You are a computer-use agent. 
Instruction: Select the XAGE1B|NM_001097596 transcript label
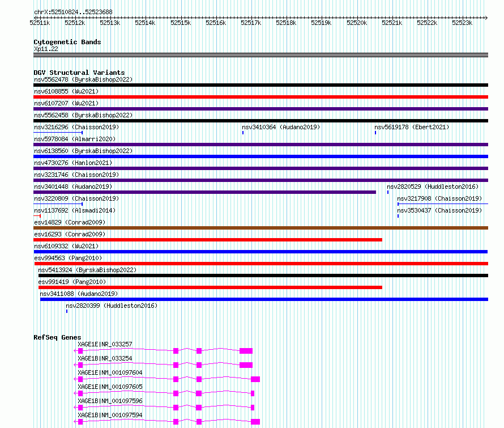pos(110,401)
